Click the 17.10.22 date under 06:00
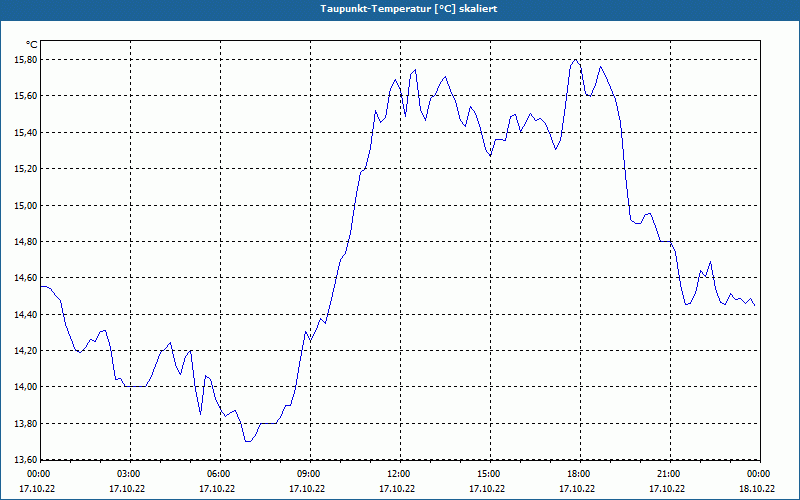The image size is (800, 500). (x=217, y=489)
